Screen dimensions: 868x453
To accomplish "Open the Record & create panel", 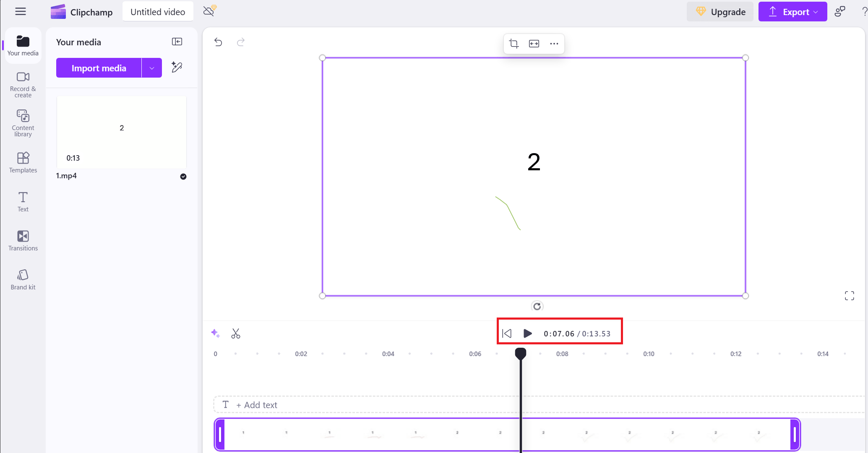I will click(x=23, y=83).
